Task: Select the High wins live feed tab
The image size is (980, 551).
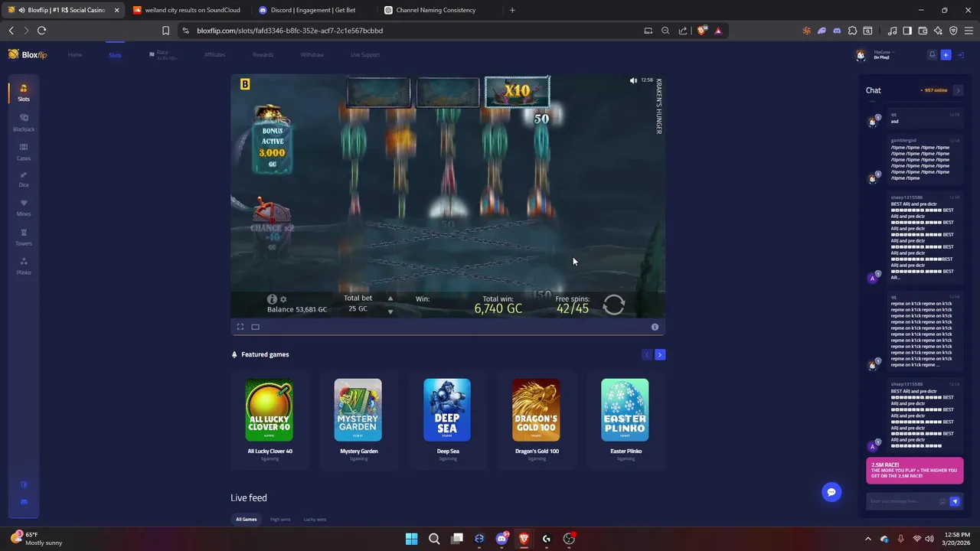Action: tap(280, 520)
